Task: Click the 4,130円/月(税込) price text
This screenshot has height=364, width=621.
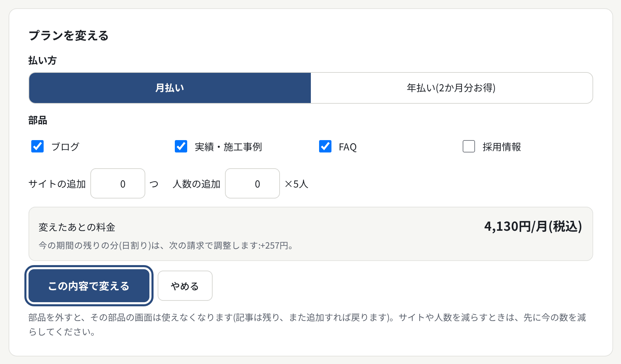Action: tap(533, 227)
